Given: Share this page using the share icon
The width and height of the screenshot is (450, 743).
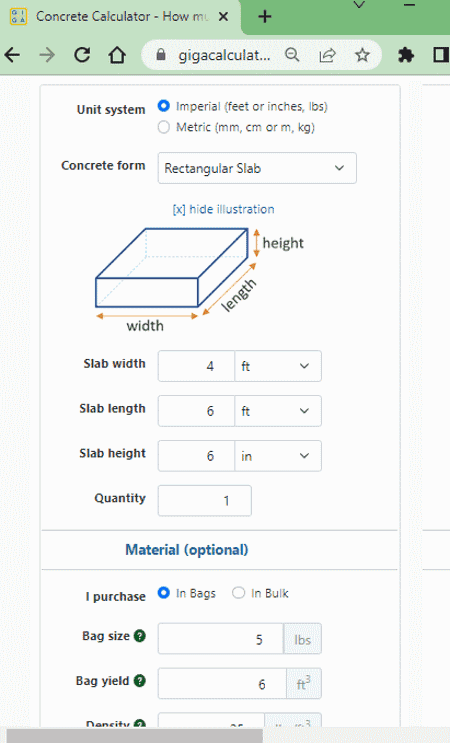Looking at the screenshot, I should pos(327,55).
